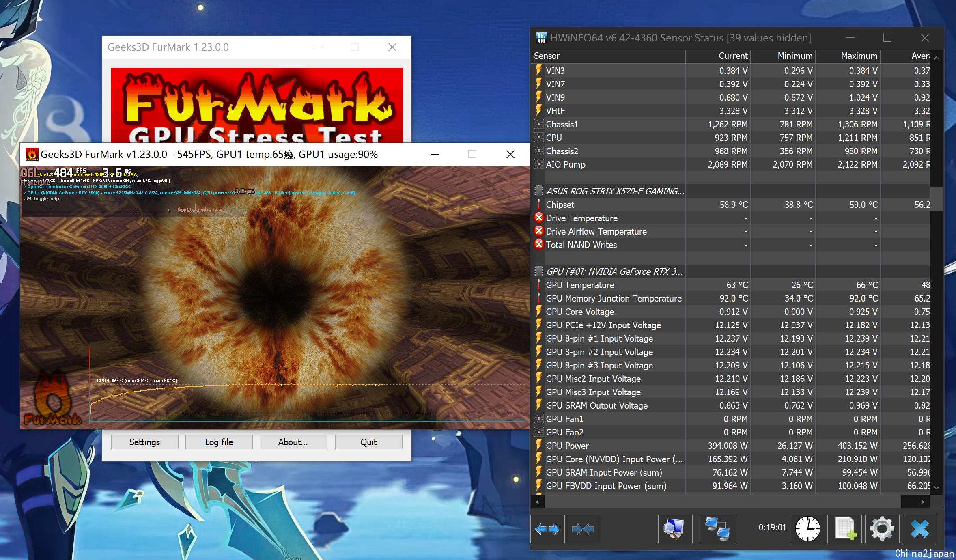The height and width of the screenshot is (560, 956).
Task: Close the Geeks3D FurMark 1.23.0.0 launcher window
Action: coord(392,47)
